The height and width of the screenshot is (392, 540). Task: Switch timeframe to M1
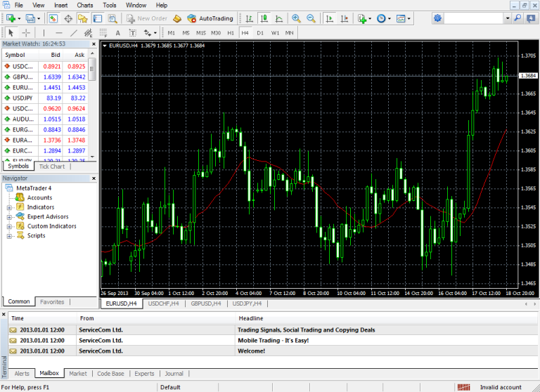(x=171, y=33)
